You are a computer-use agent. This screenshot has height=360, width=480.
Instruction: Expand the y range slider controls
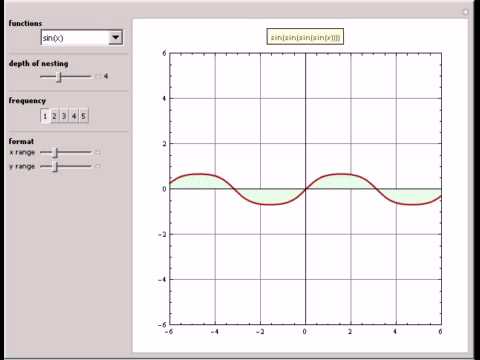point(98,166)
